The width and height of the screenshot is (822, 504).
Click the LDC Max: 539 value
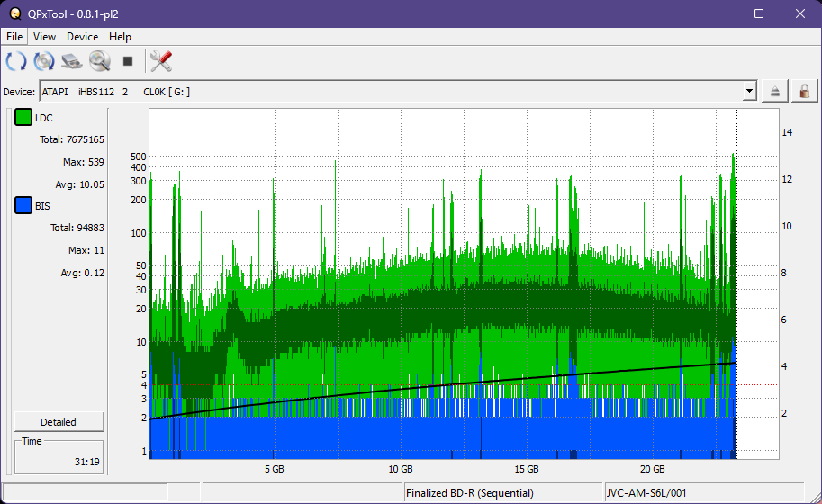[x=84, y=162]
